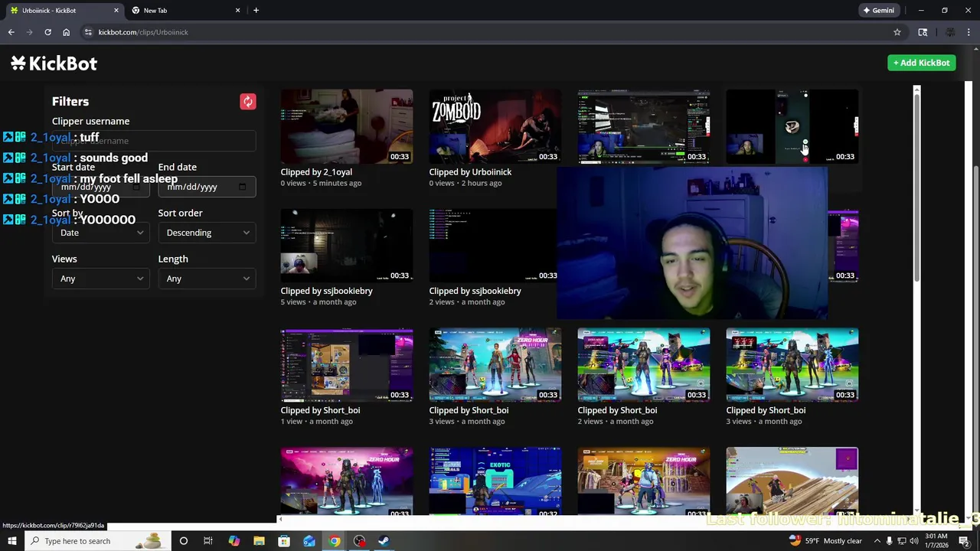Open Task View on taskbar
This screenshot has height=551, width=980.
[208, 541]
